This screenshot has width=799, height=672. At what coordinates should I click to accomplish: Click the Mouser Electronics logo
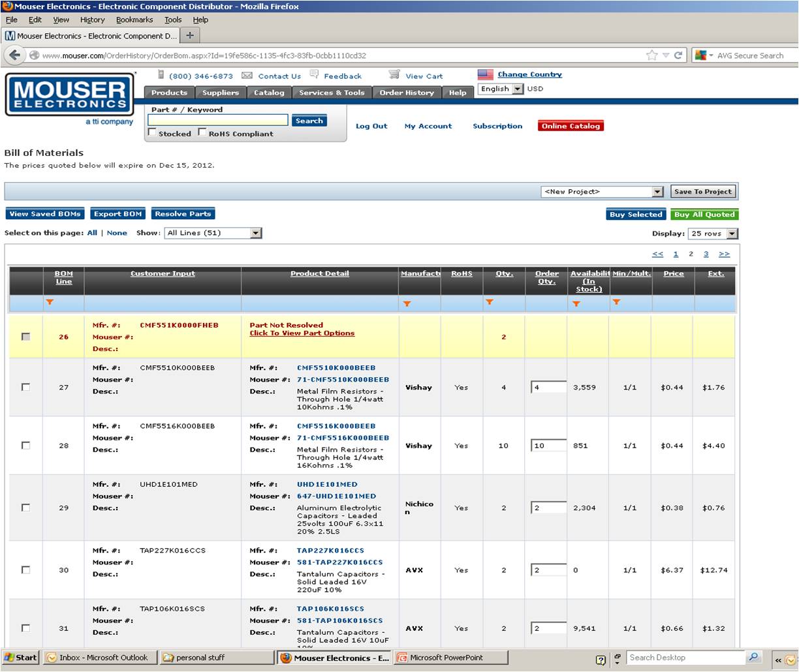tap(70, 95)
